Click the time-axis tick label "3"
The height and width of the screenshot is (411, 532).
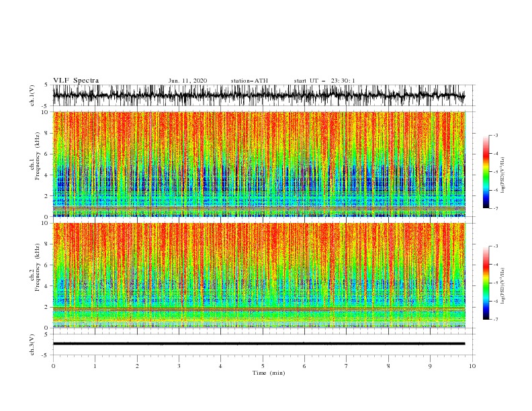coord(179,366)
